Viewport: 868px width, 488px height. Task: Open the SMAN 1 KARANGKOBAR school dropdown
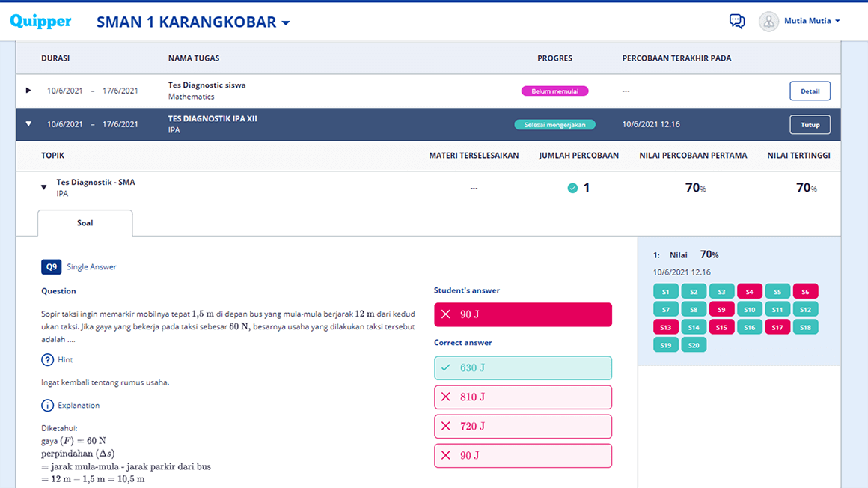193,22
